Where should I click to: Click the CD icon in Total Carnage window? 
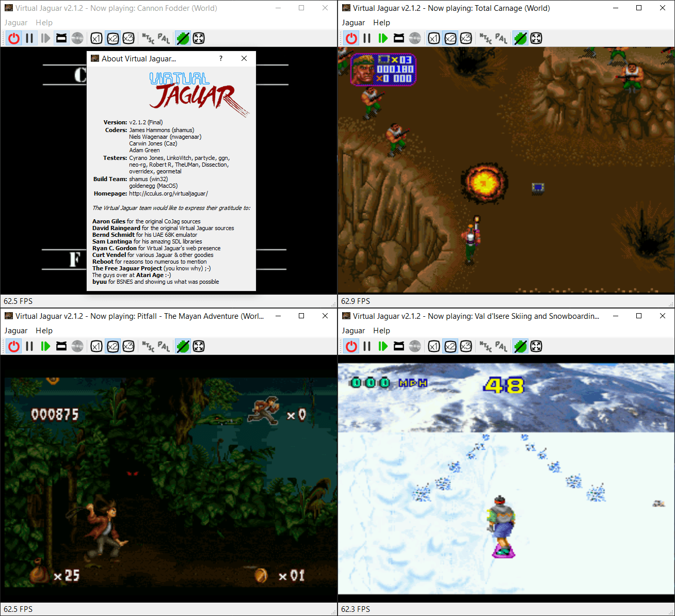(x=415, y=38)
